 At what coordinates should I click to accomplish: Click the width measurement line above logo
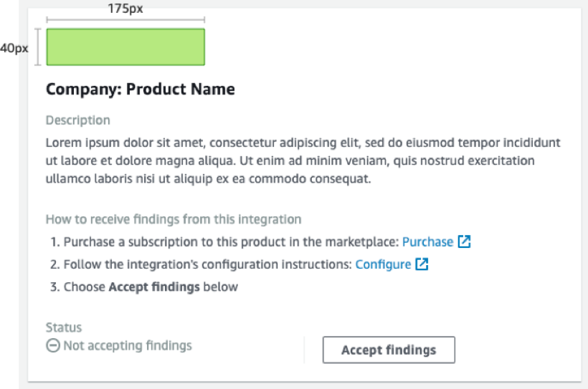click(x=125, y=21)
